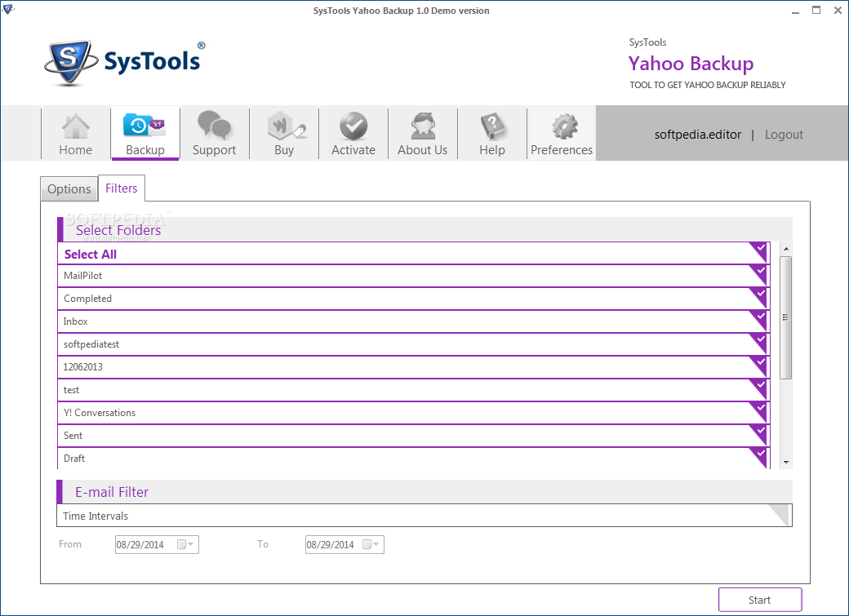The height and width of the screenshot is (616, 849).
Task: Toggle the Select All checkmark
Action: tap(760, 251)
